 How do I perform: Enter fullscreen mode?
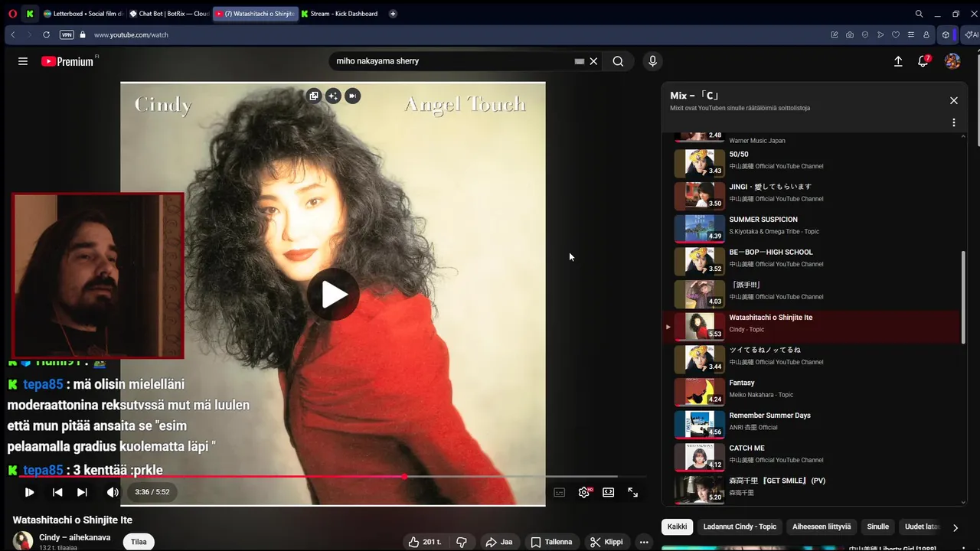click(633, 492)
